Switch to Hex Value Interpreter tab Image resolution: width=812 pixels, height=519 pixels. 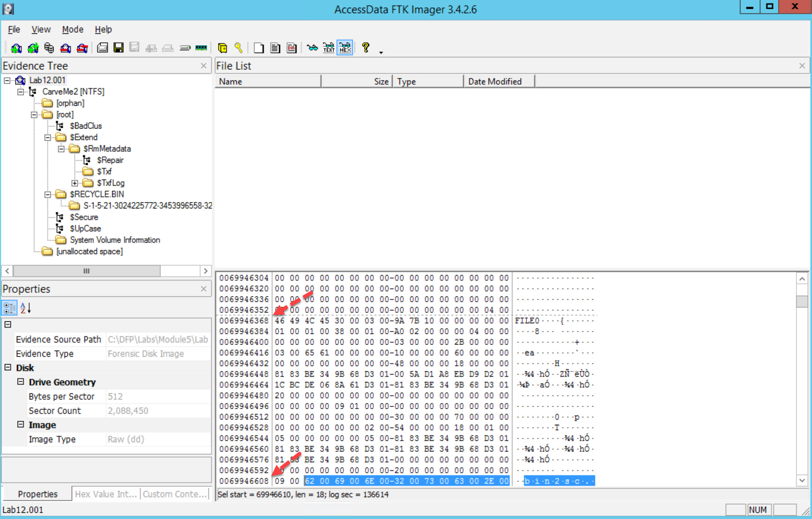[x=106, y=494]
